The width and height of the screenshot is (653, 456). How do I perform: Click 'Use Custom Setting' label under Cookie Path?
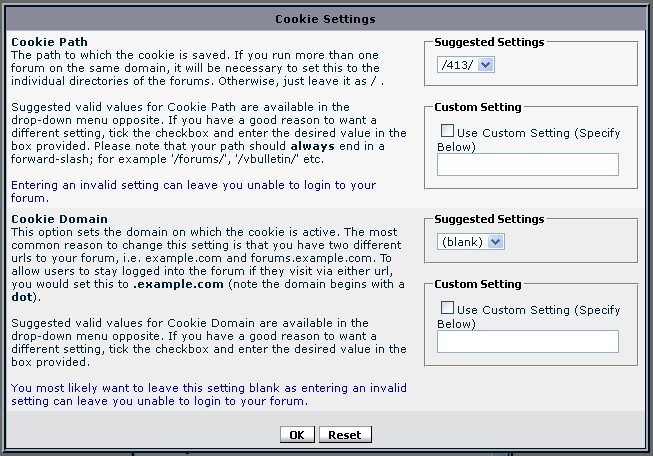[x=538, y=133]
